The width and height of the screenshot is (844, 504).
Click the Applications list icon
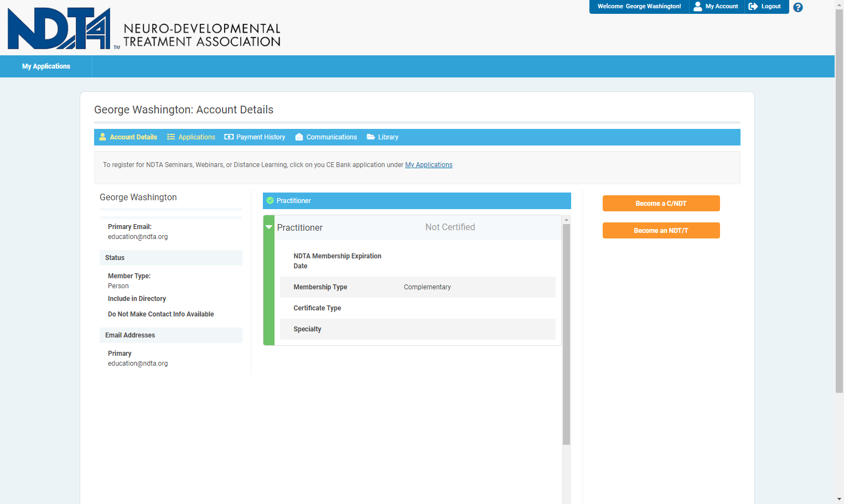click(171, 137)
